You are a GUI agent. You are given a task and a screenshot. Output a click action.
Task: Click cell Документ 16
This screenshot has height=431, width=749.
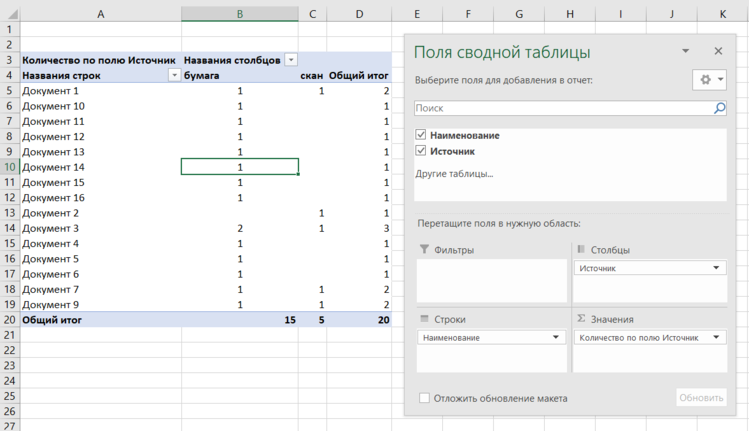tap(101, 198)
